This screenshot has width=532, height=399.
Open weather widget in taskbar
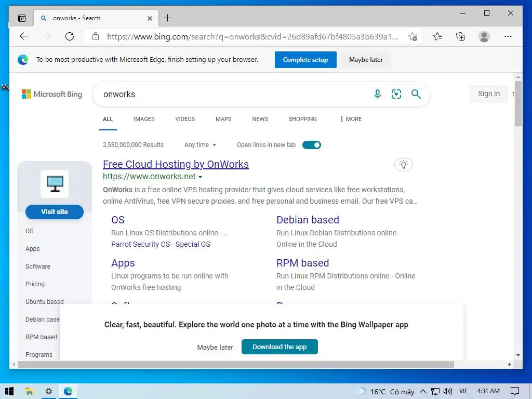pyautogui.click(x=384, y=392)
